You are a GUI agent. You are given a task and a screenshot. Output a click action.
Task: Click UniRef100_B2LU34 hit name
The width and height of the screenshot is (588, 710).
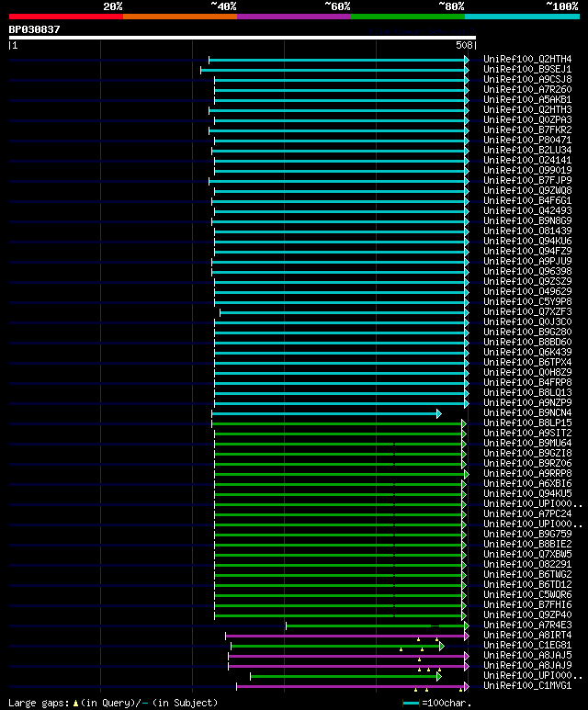click(x=527, y=150)
